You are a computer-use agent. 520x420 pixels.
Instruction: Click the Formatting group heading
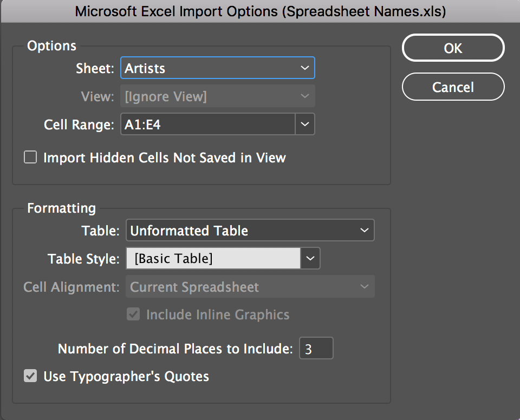click(61, 208)
